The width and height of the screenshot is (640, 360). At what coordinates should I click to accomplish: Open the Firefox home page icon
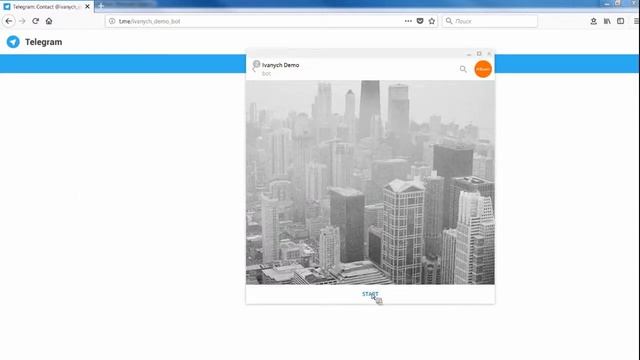[49, 21]
